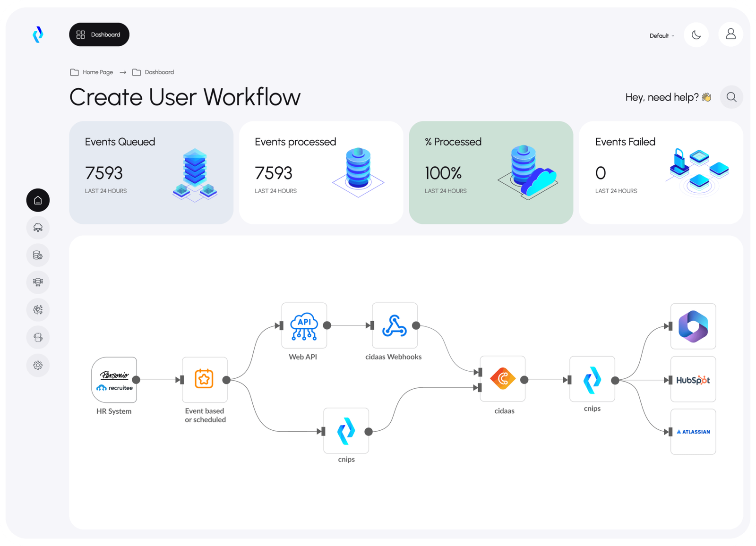This screenshot has height=546, width=756.
Task: Select the Personio HR System node
Action: point(114,380)
